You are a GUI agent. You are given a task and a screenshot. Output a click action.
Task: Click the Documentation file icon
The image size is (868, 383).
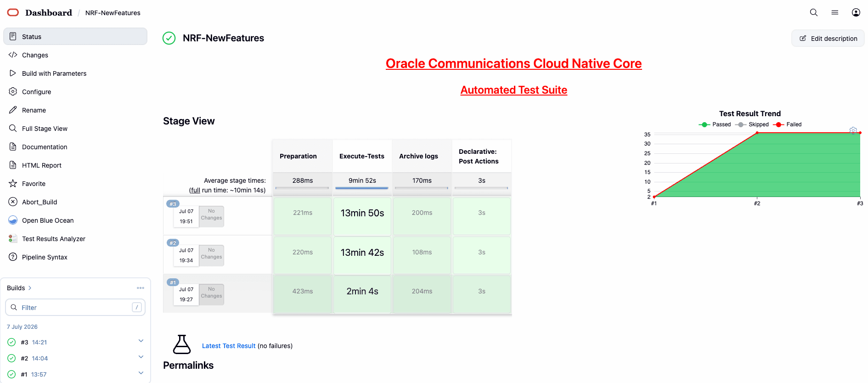pos(13,146)
